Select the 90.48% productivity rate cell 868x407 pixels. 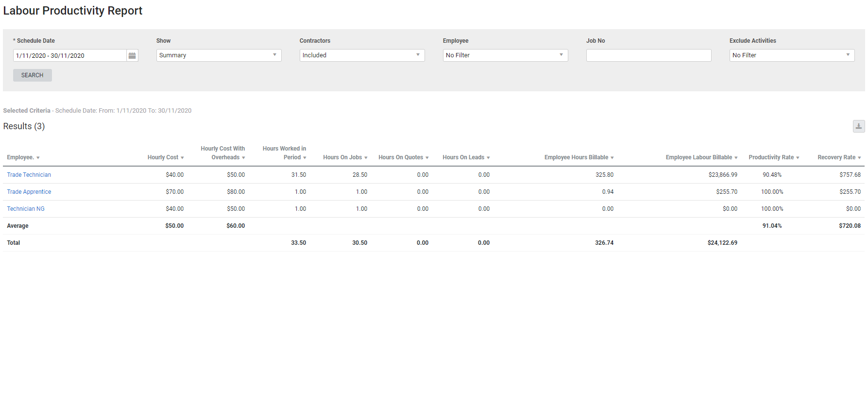pos(772,175)
